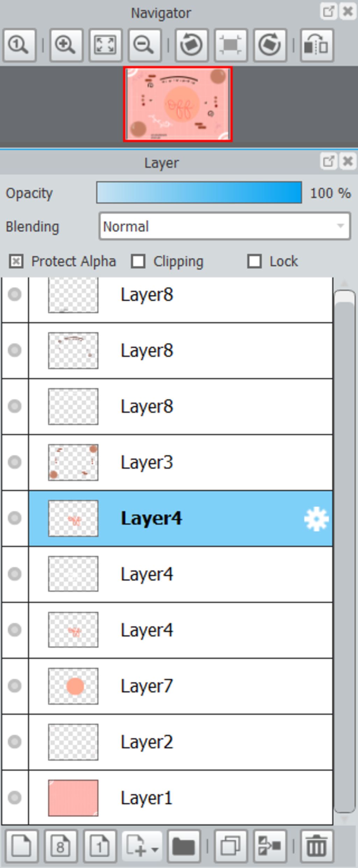Toggle the Protect Alpha checkbox
The height and width of the screenshot is (868, 358).
(16, 261)
